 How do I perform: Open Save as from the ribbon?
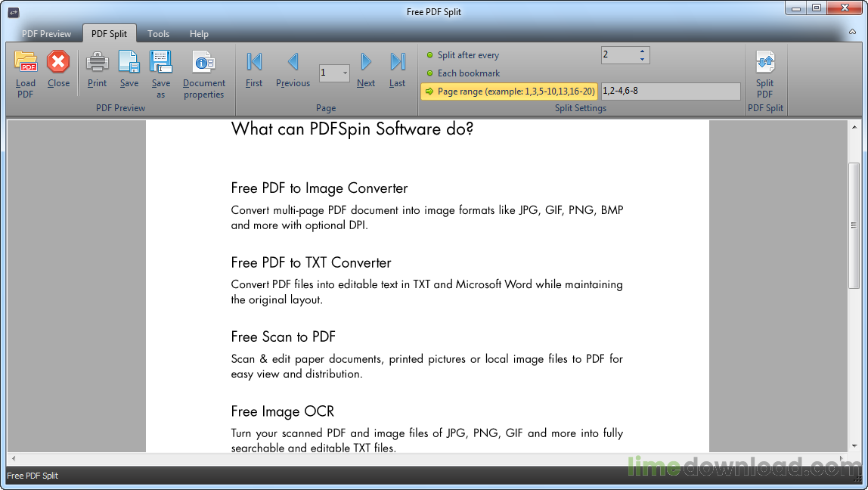(x=161, y=63)
